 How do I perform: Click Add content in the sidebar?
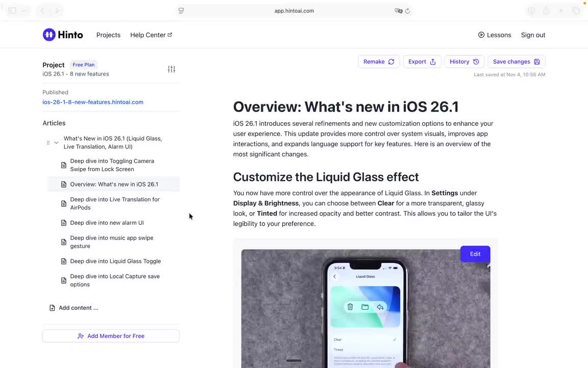pos(78,308)
